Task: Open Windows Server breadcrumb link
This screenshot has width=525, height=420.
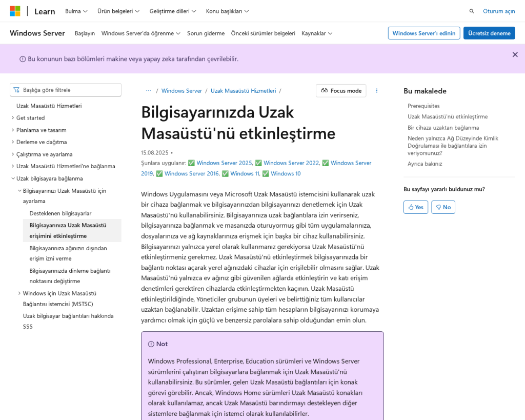Action: [181, 91]
